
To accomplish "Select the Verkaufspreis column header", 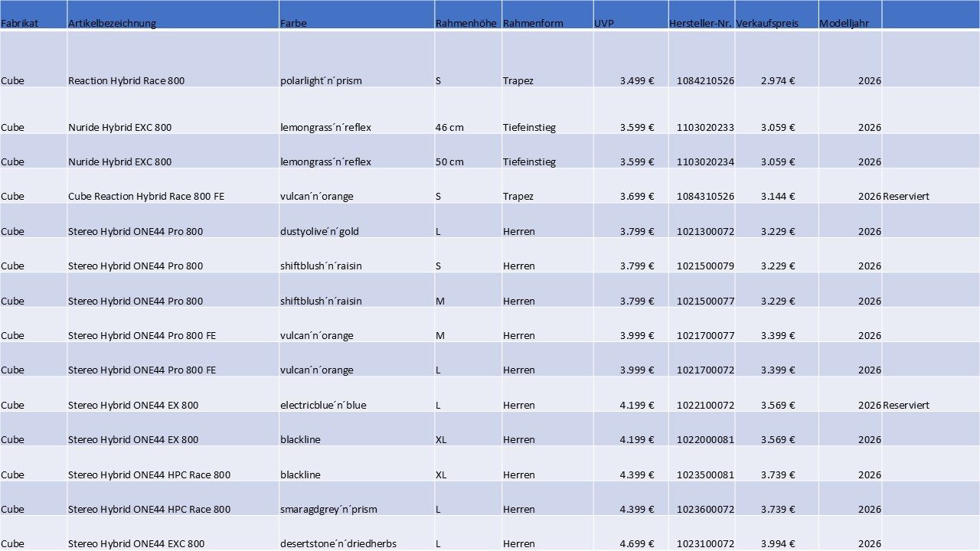I will pos(767,23).
